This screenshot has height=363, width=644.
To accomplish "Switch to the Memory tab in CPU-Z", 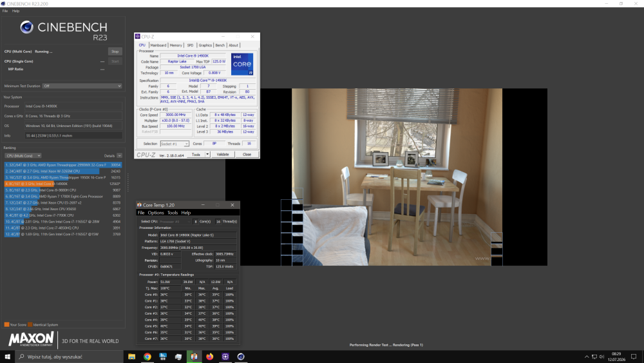I will click(x=176, y=45).
